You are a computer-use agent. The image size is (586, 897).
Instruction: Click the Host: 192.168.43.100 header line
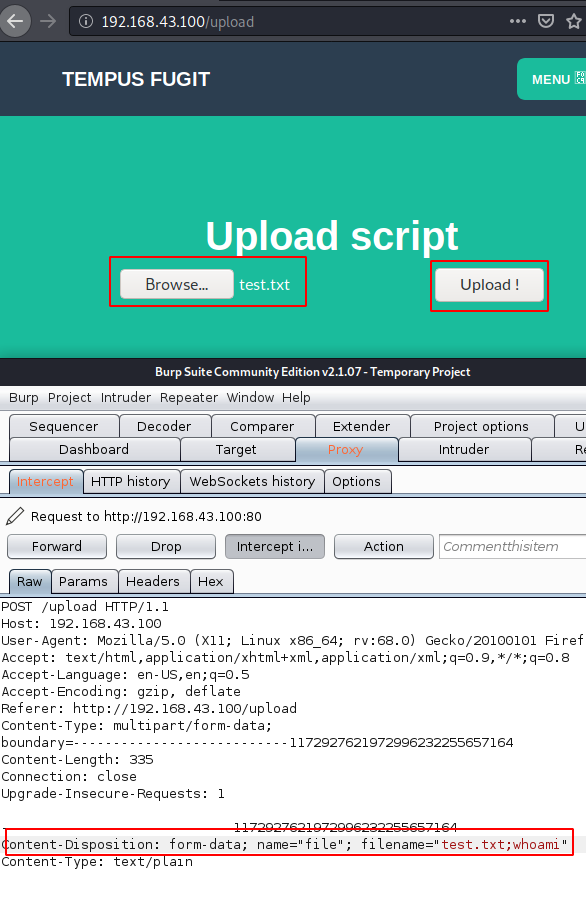click(x=81, y=624)
